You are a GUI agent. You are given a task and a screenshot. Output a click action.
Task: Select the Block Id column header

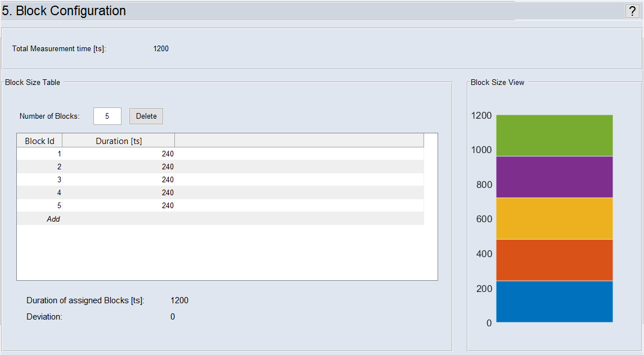(39, 141)
